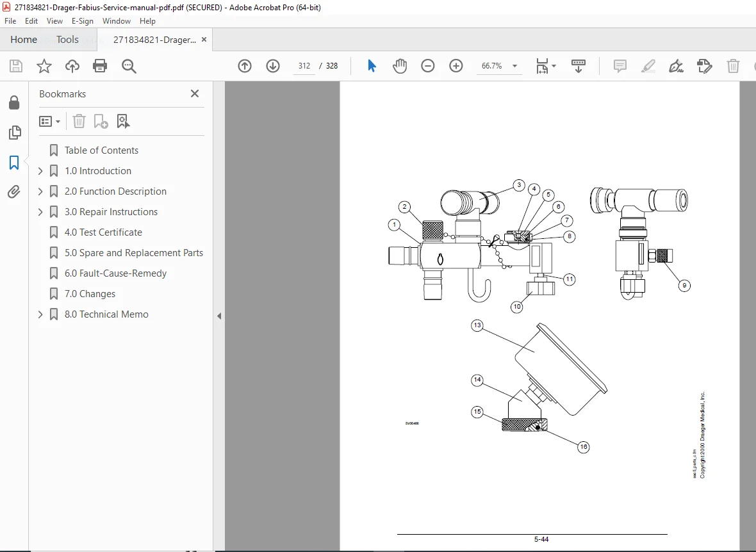This screenshot has height=552, width=756.
Task: Click page footer number 5-44
Action: coord(541,539)
